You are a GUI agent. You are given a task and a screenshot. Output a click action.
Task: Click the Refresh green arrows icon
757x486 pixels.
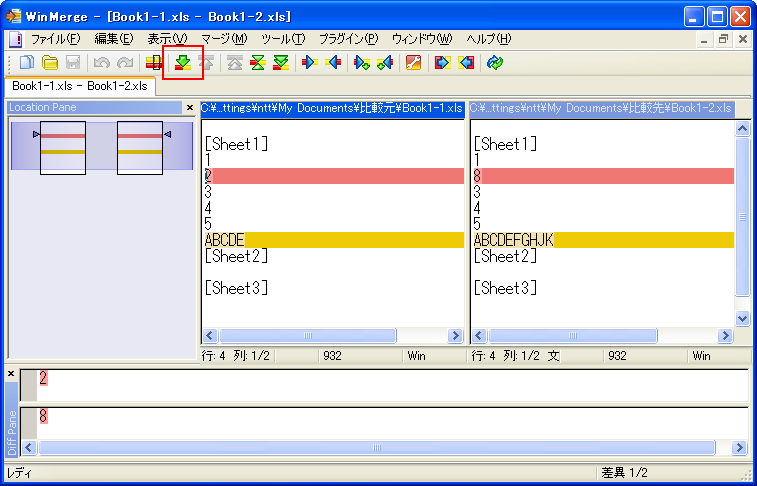495,63
